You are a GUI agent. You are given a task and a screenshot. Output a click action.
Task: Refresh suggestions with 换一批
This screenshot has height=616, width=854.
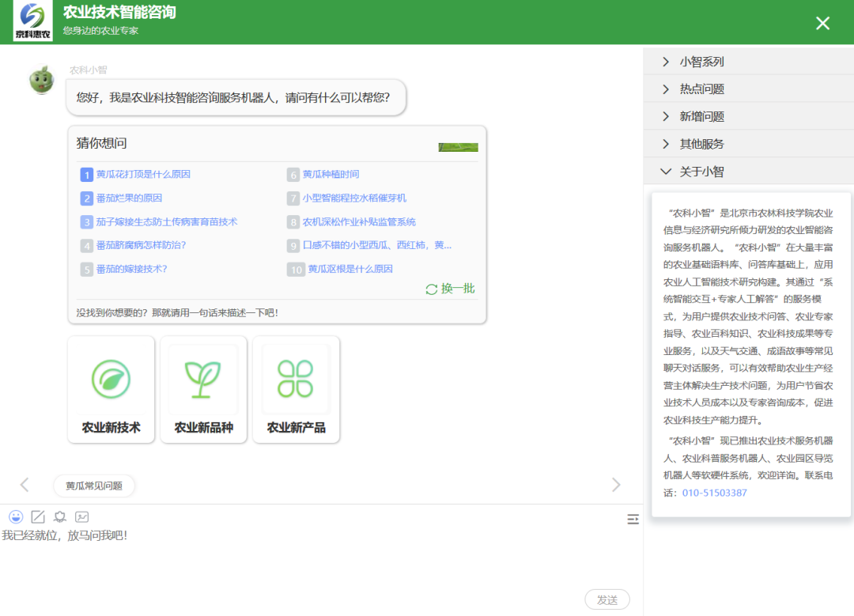(x=451, y=289)
